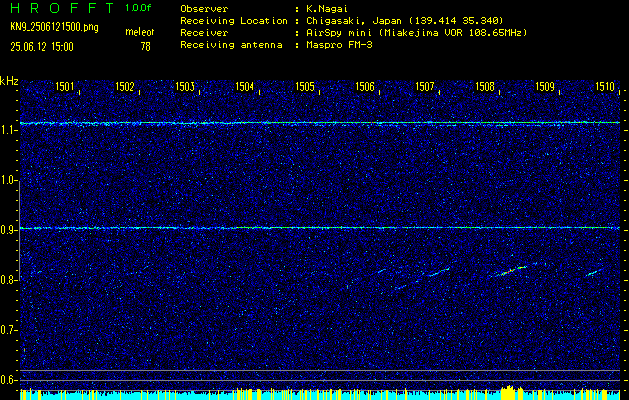Image resolution: width=629 pixels, height=400 pixels.
Task: Click the 0.8 kHz axis label
Action: (8, 280)
